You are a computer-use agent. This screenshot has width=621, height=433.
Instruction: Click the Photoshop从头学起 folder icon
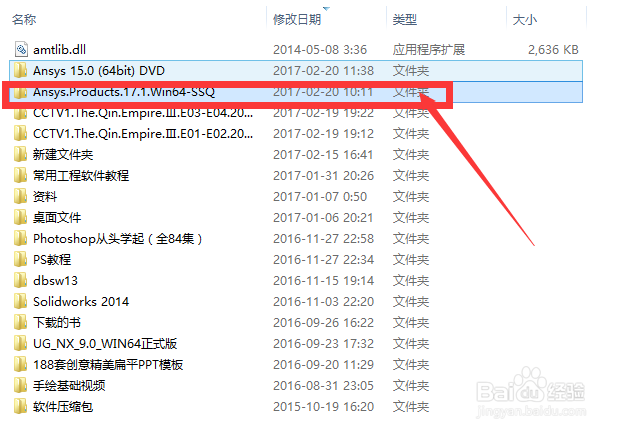point(20,238)
